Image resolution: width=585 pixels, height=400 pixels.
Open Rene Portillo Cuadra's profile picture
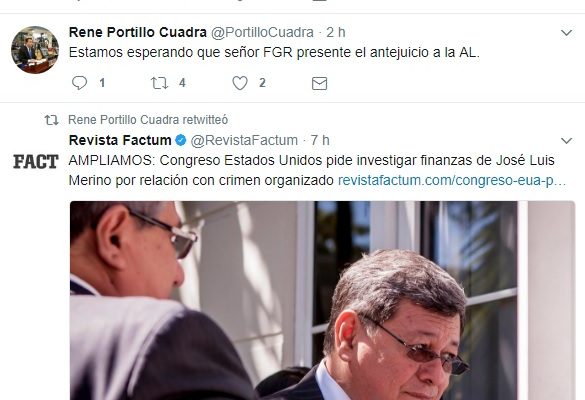click(35, 50)
